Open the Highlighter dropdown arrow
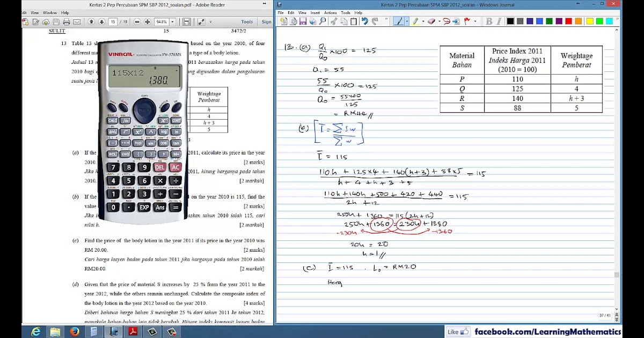This screenshot has width=644, height=338. coord(423,21)
